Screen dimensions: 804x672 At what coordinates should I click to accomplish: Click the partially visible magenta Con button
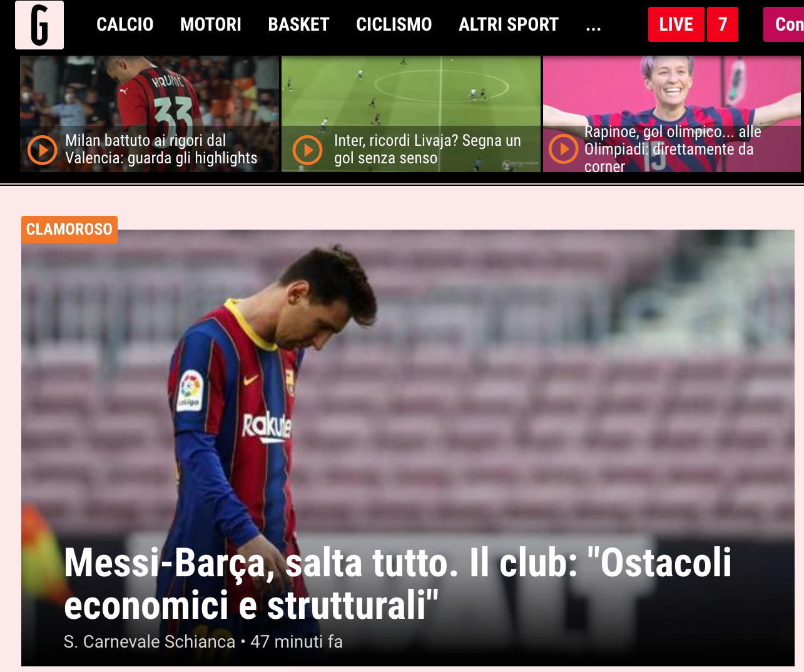click(783, 24)
